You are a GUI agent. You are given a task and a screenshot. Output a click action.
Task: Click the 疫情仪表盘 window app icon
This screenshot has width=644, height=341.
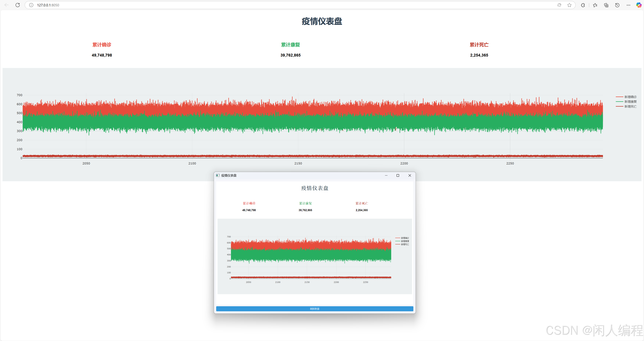(x=218, y=175)
